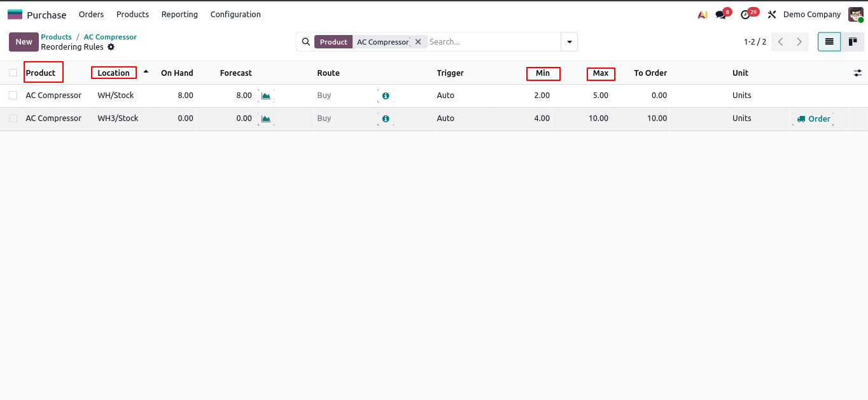Open the Reporting menu

(x=179, y=15)
